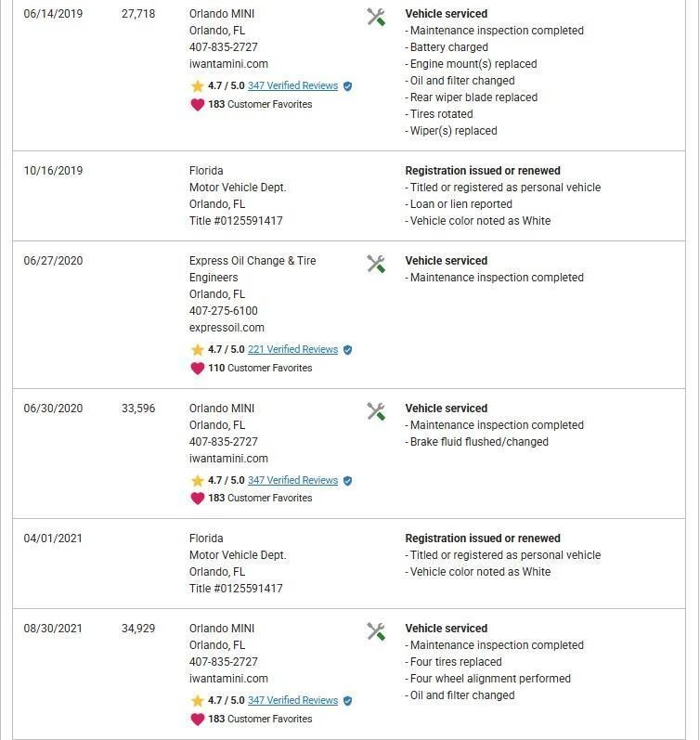Click Express Oil Change & Tire Engineers name
The height and width of the screenshot is (740, 700).
pos(253,261)
